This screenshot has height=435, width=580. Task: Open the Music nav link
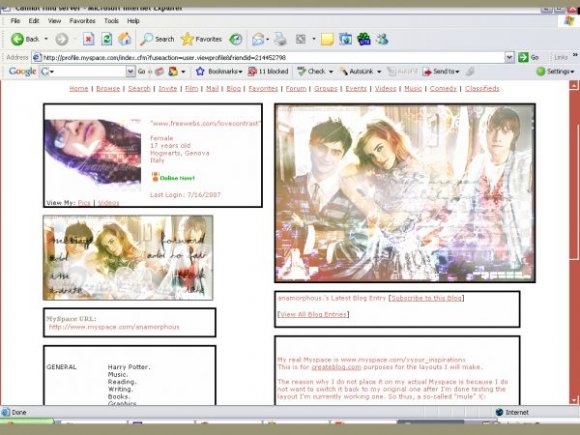(x=413, y=89)
